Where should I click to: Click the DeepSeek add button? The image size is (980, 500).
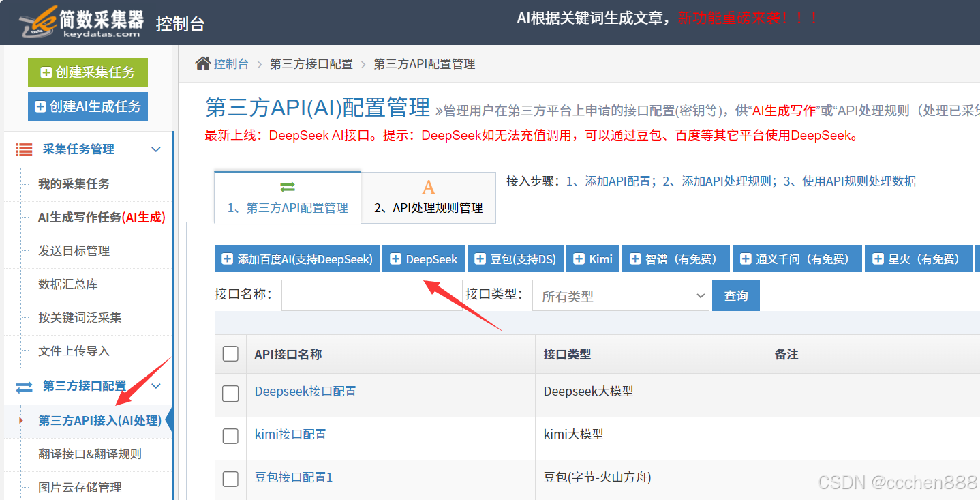pos(424,259)
